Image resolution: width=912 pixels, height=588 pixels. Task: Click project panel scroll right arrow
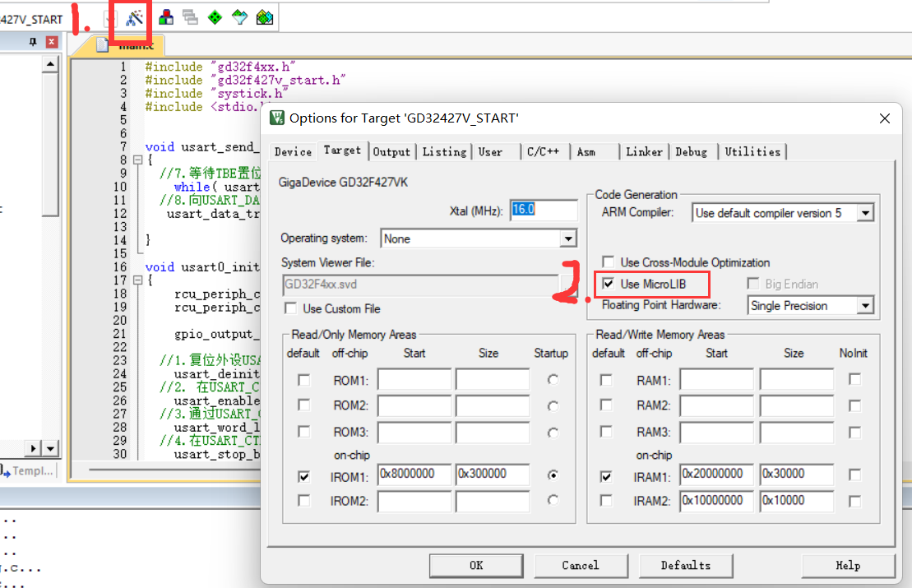[33, 448]
